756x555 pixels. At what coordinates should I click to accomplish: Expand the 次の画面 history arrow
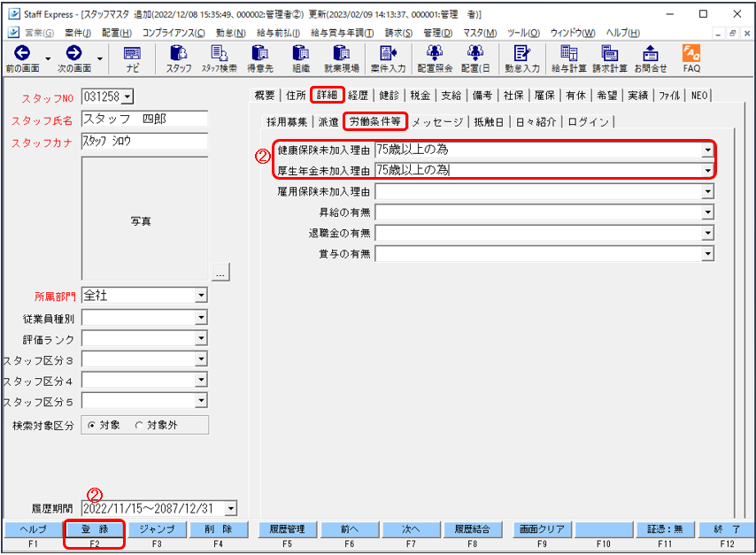[x=100, y=58]
